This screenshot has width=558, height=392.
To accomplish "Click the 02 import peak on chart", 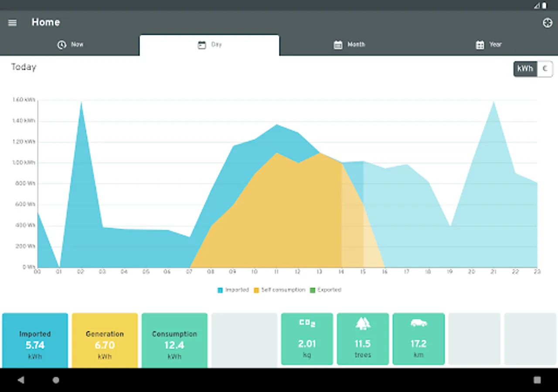I will [x=81, y=102].
